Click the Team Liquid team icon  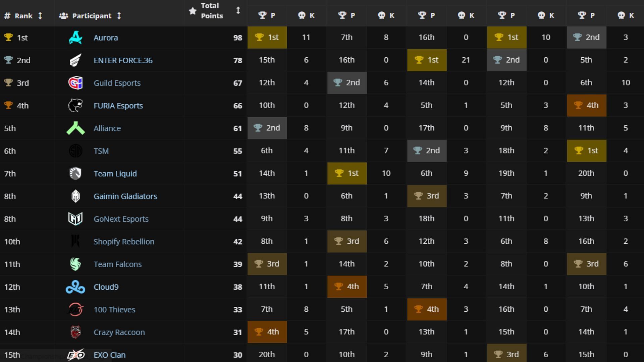pyautogui.click(x=75, y=173)
